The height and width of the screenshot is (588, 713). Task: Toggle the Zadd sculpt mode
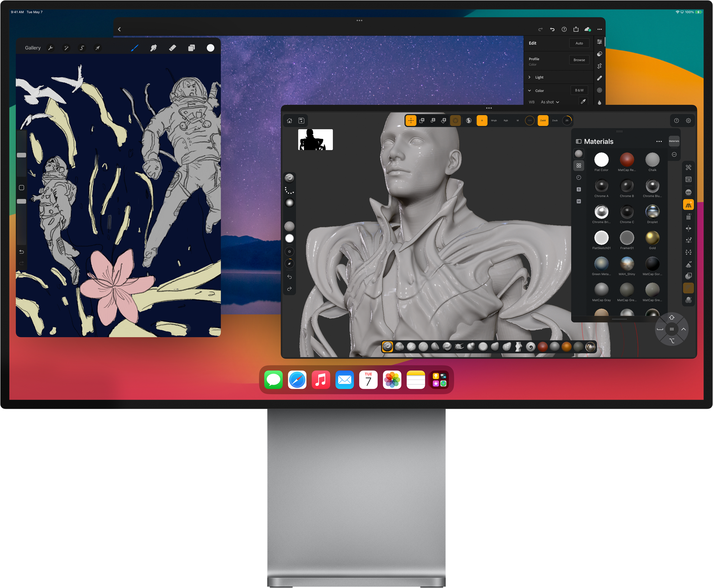point(543,120)
